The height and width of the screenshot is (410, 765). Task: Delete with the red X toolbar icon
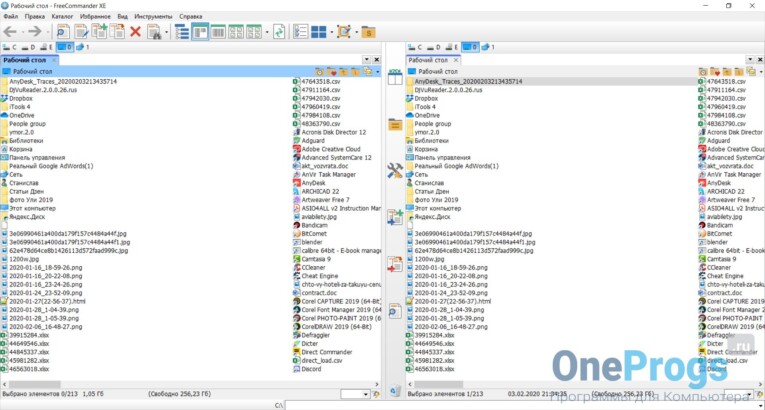(136, 32)
